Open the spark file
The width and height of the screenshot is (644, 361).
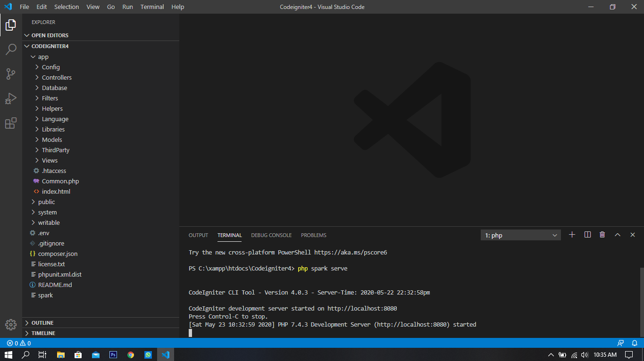coord(100,295)
